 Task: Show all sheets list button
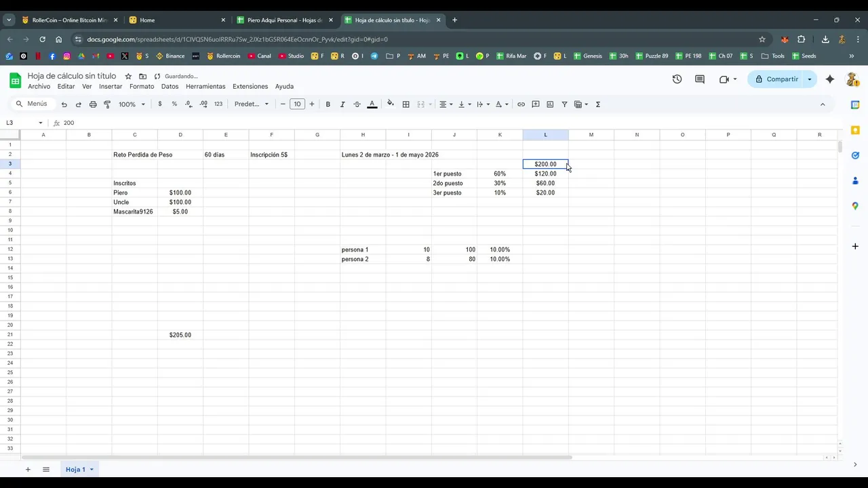(46, 470)
